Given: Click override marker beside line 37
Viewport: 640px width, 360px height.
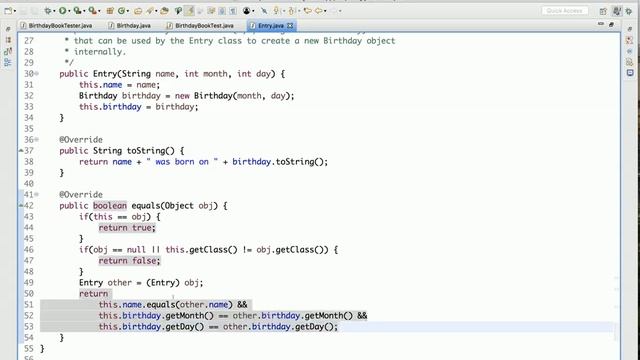Looking at the screenshot, I should tap(21, 151).
